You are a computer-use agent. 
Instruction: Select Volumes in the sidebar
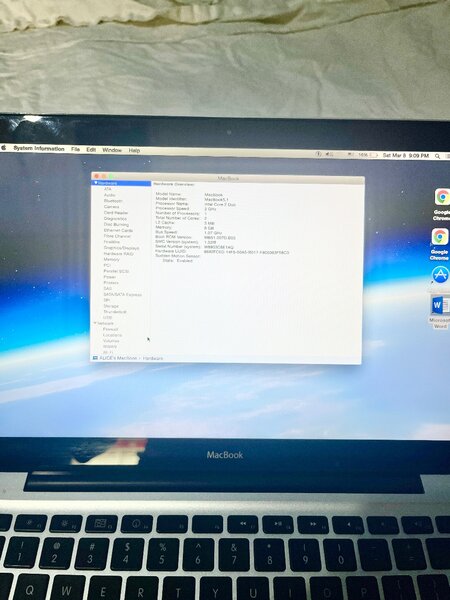(111, 341)
